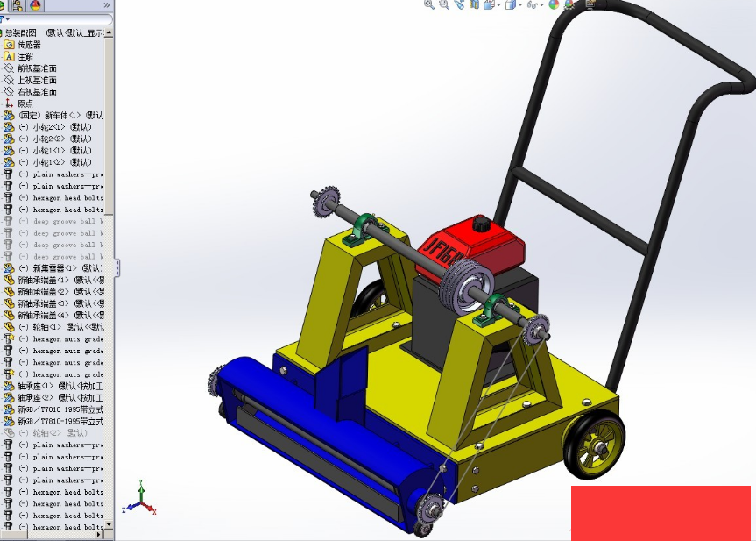
Task: Click the 小轮2<1> component icon
Action: [9, 127]
